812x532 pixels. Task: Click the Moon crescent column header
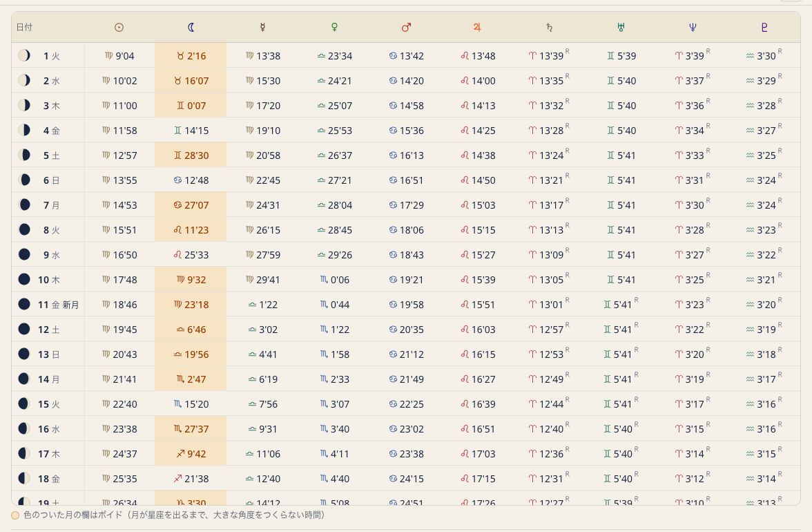pos(191,28)
